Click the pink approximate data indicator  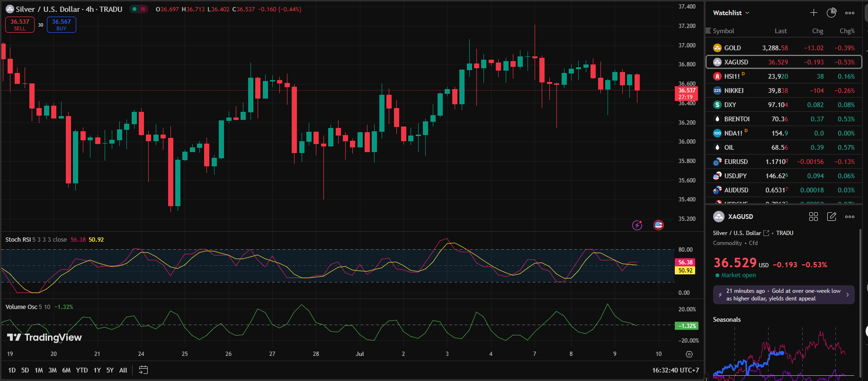[x=143, y=9]
